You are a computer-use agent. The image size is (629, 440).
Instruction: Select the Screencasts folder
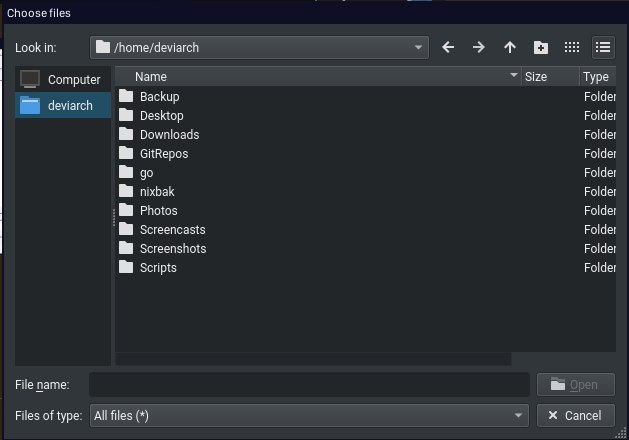[365, 229]
